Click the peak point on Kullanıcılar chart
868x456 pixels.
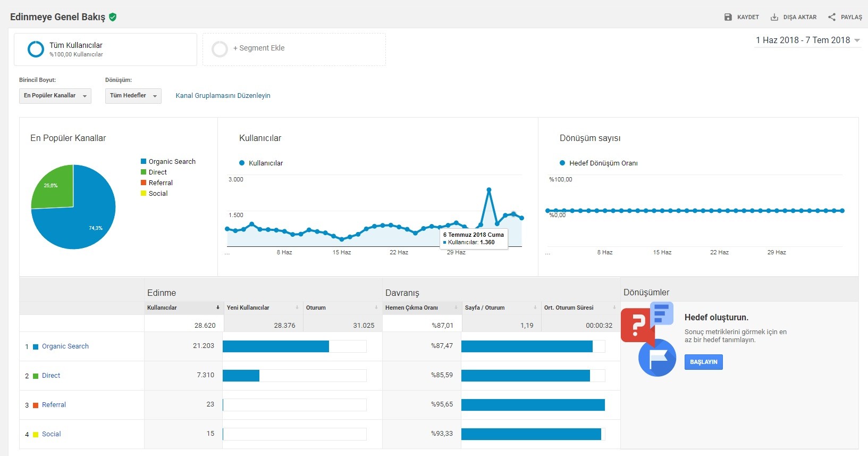(488, 189)
